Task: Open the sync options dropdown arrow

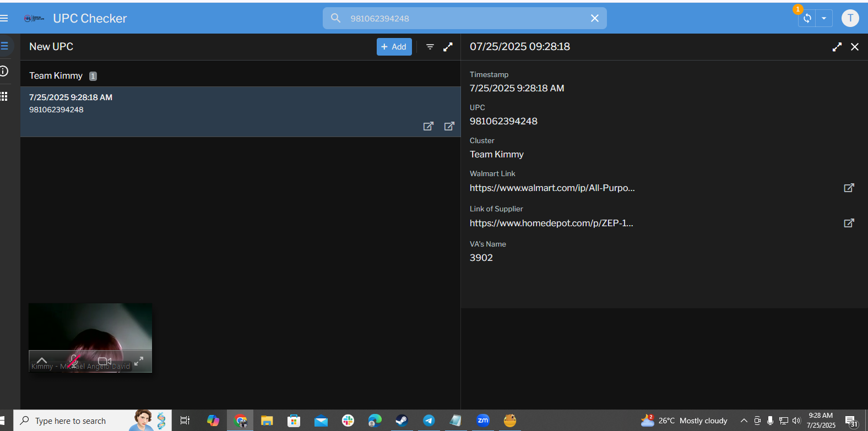Action: click(824, 18)
